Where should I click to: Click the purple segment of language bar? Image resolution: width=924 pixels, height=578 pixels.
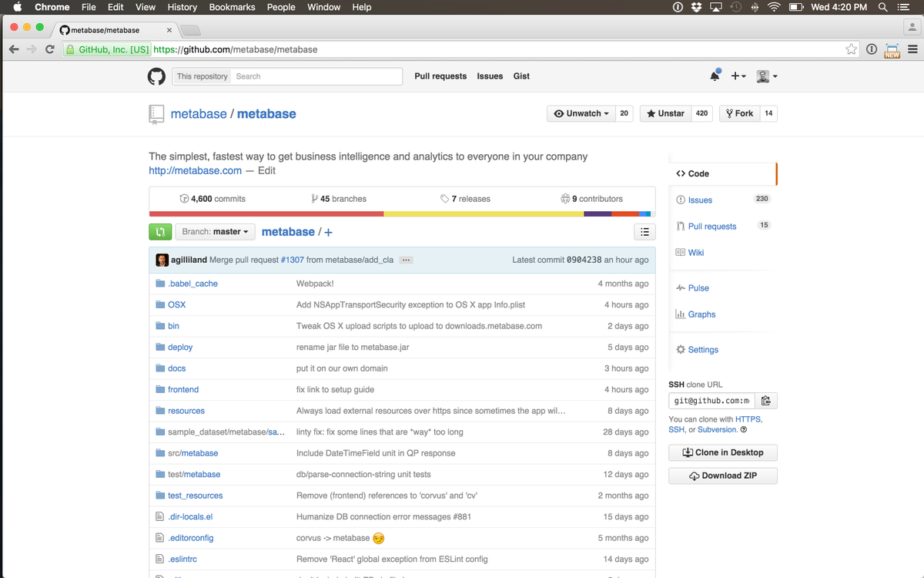598,213
